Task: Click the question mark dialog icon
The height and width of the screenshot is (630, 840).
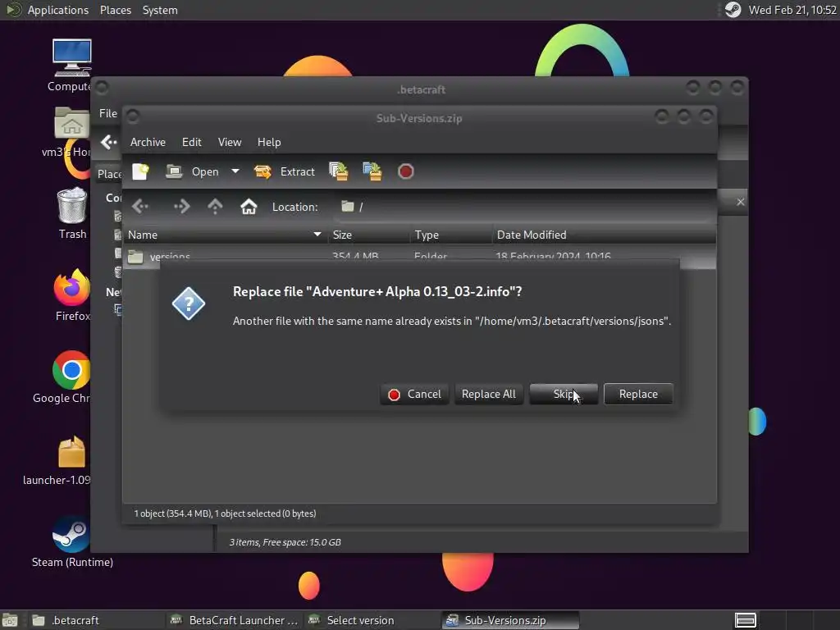Action: point(189,304)
